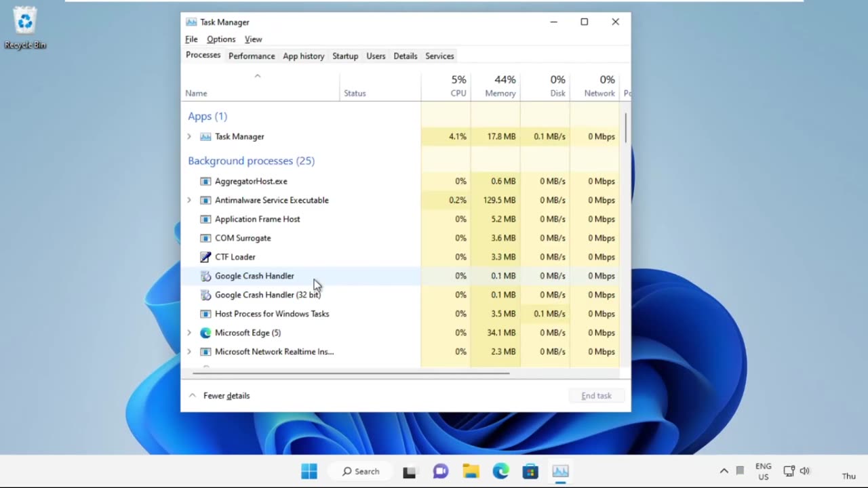The height and width of the screenshot is (488, 868).
Task: Sort by the Network column header
Action: coord(595,86)
